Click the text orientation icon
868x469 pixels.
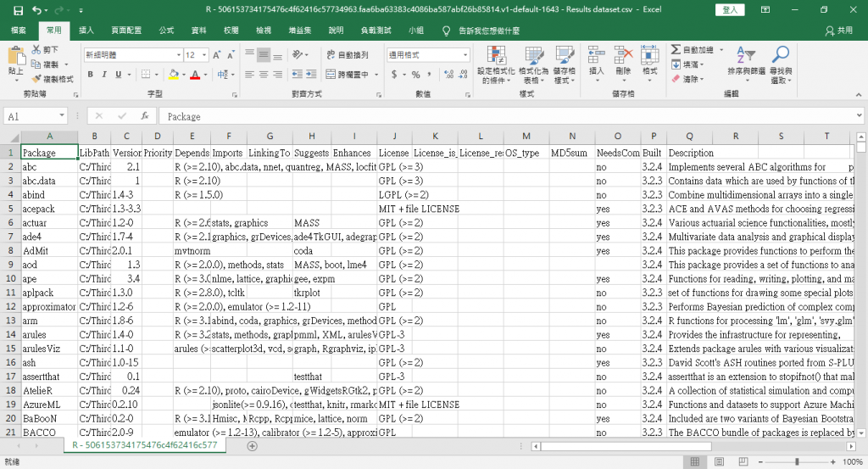(298, 54)
